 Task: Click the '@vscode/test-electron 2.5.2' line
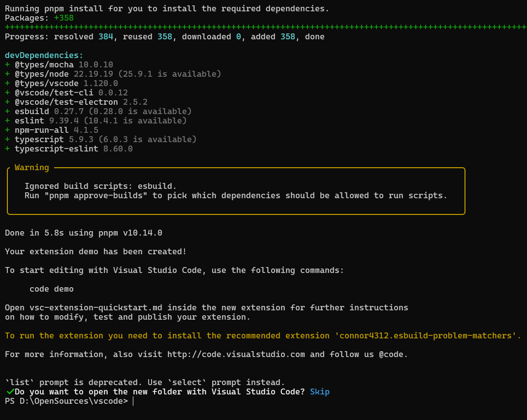pos(76,102)
